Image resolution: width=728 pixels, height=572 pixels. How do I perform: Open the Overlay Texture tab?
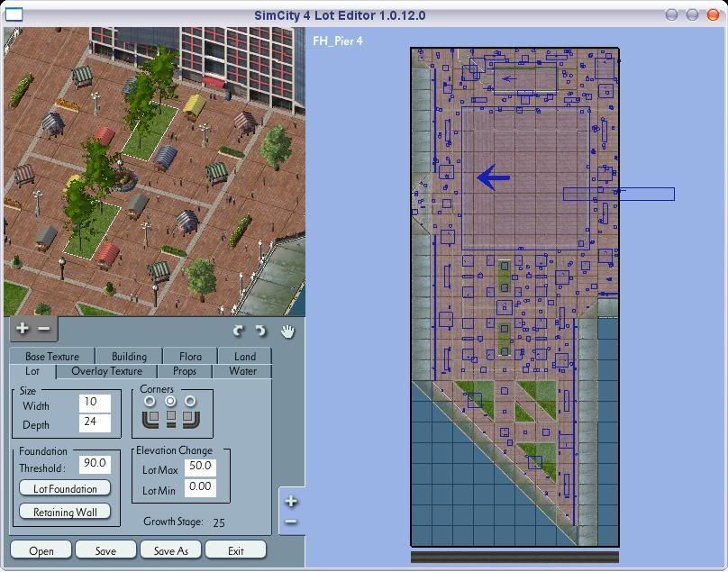pyautogui.click(x=107, y=371)
